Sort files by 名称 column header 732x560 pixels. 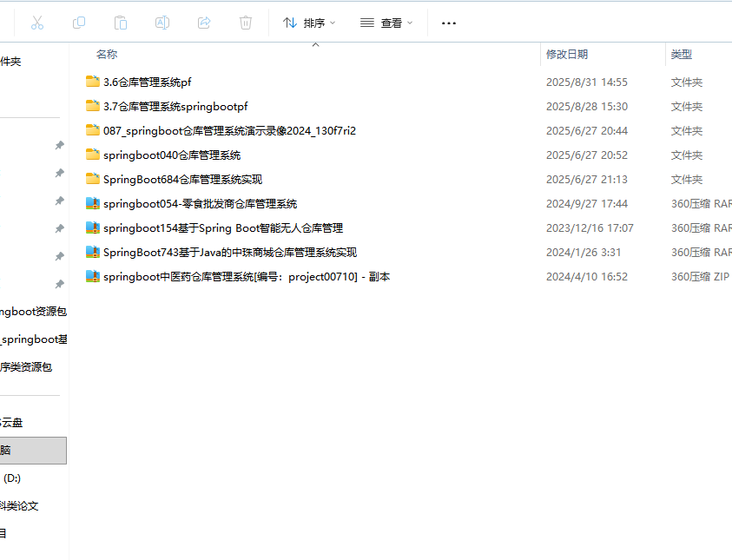pos(107,55)
